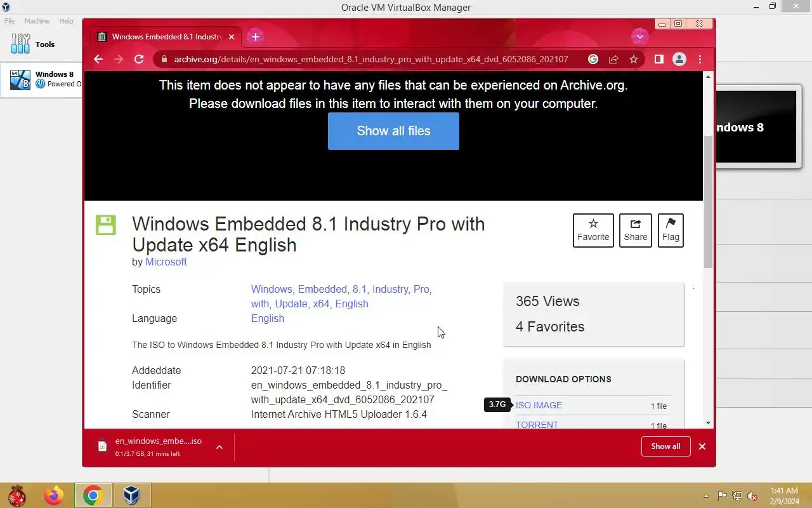Open a new Chrome tab
Screen dimensions: 812x508
pos(255,37)
